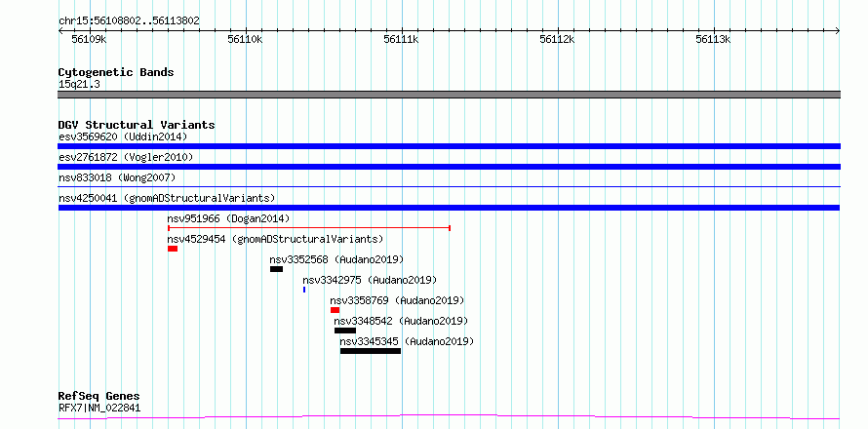Viewport: 868px width, 429px height.
Task: Click the left arrowhead of the ruler
Action: (60, 31)
